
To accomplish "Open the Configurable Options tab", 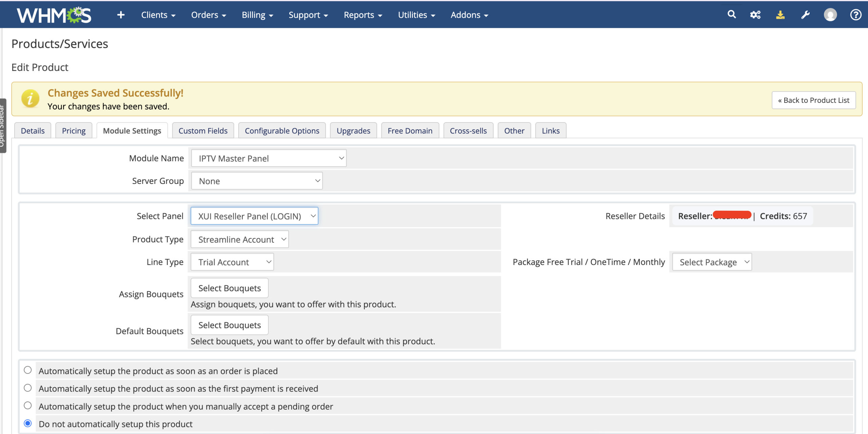I will 282,131.
